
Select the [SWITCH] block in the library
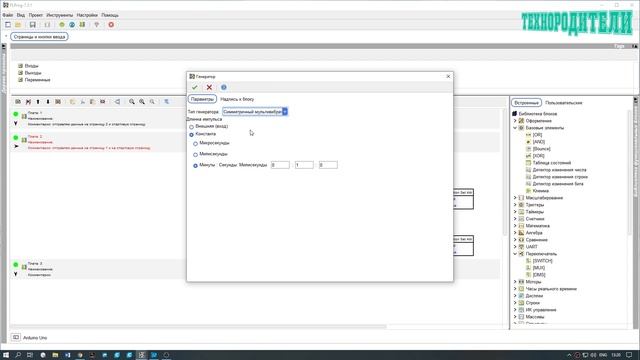click(542, 260)
